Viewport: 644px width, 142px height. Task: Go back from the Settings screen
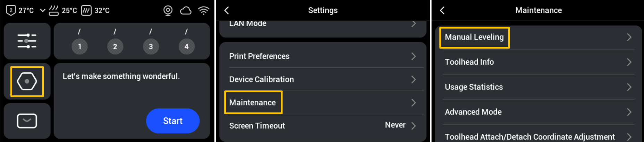[x=227, y=10]
